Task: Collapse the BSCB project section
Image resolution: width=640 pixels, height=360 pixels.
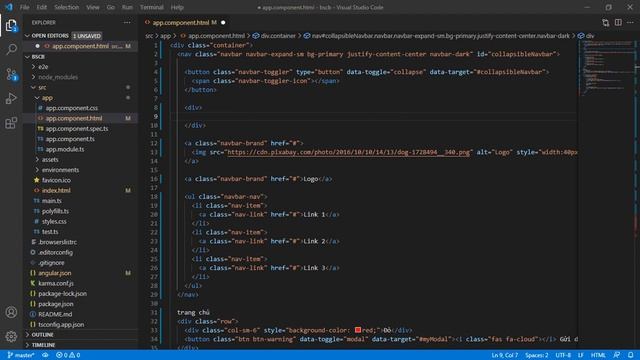Action: click(x=38, y=57)
